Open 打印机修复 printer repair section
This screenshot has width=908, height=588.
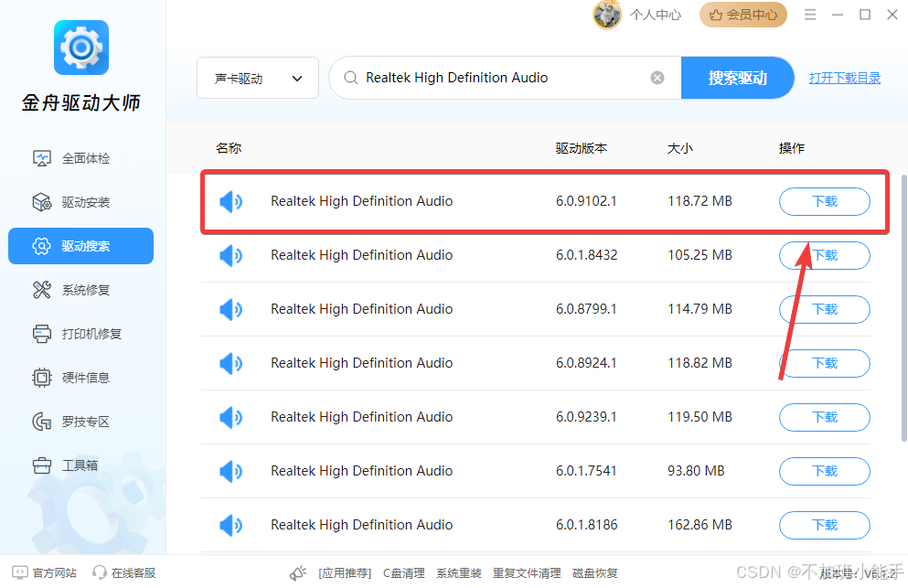point(80,334)
